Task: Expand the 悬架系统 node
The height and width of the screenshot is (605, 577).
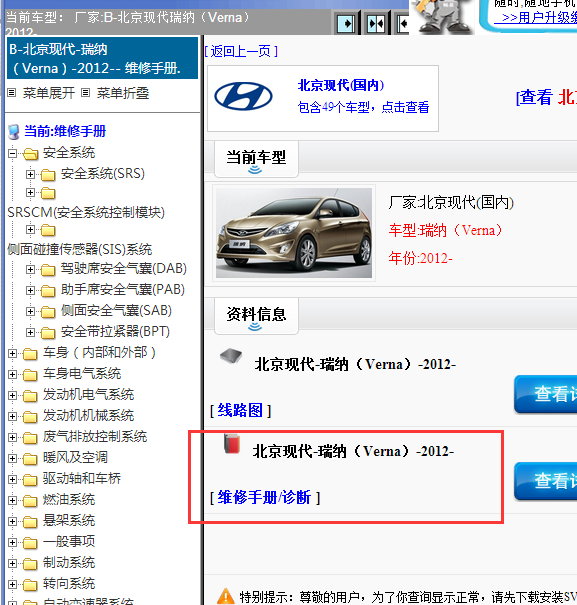Action: click(12, 521)
